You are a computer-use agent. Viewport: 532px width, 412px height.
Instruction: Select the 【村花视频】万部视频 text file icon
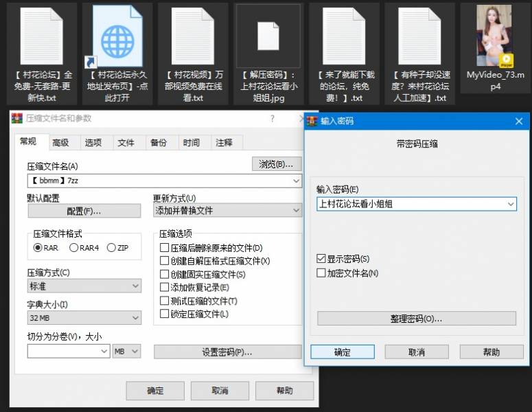pos(193,36)
